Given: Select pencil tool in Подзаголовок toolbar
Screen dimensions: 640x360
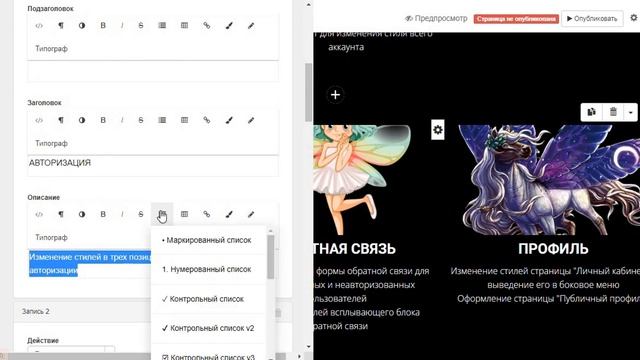Looking at the screenshot, I should [251, 26].
